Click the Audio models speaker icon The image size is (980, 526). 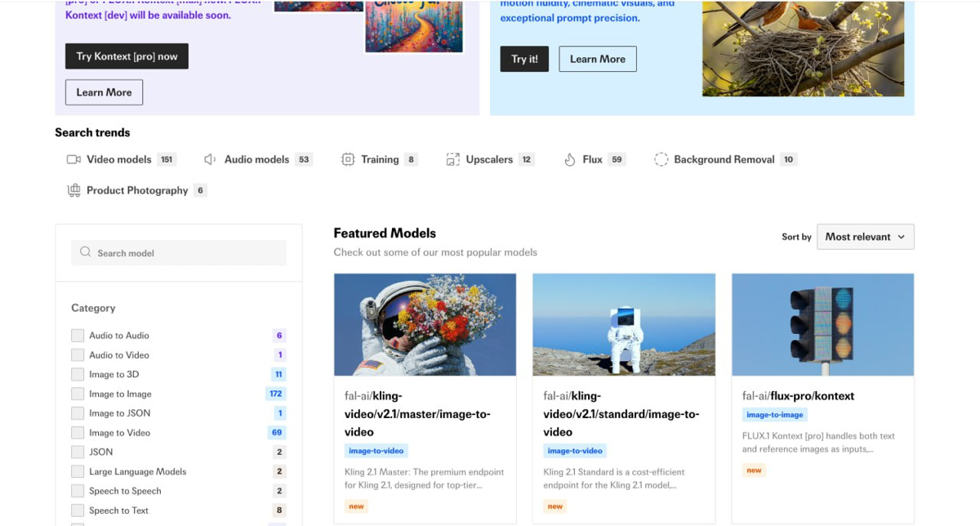click(210, 159)
